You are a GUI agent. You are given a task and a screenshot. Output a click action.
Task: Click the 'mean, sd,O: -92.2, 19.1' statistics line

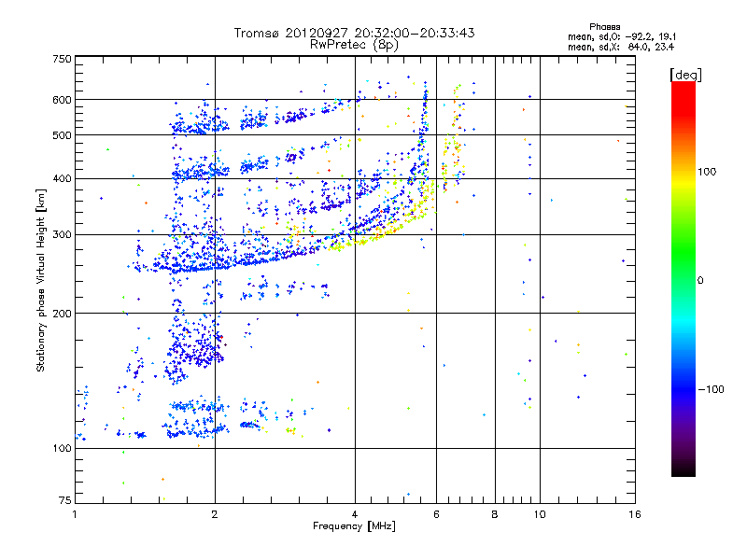click(622, 36)
